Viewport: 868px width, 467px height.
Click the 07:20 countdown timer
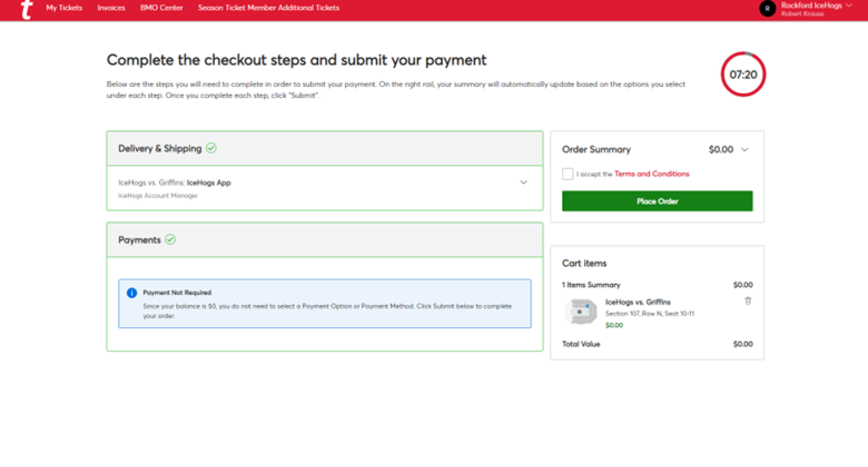(x=743, y=74)
